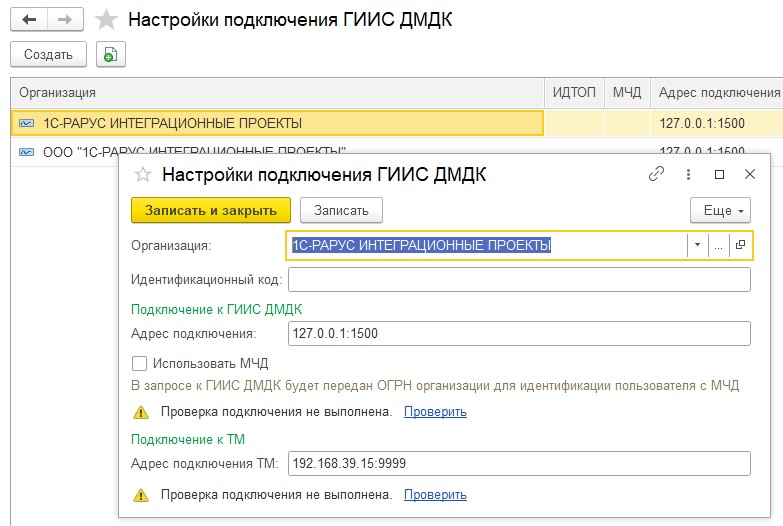Image resolution: width=783 pixels, height=526 pixels.
Task: Click the МЧД column header
Action: [x=627, y=92]
